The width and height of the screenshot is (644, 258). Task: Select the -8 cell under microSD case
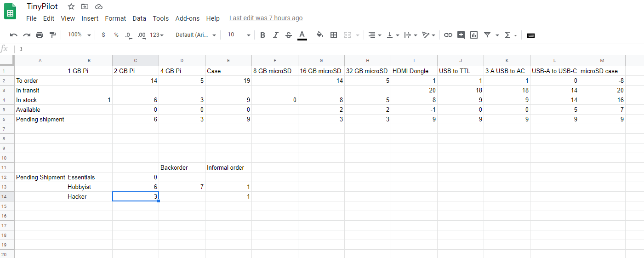(x=602, y=80)
